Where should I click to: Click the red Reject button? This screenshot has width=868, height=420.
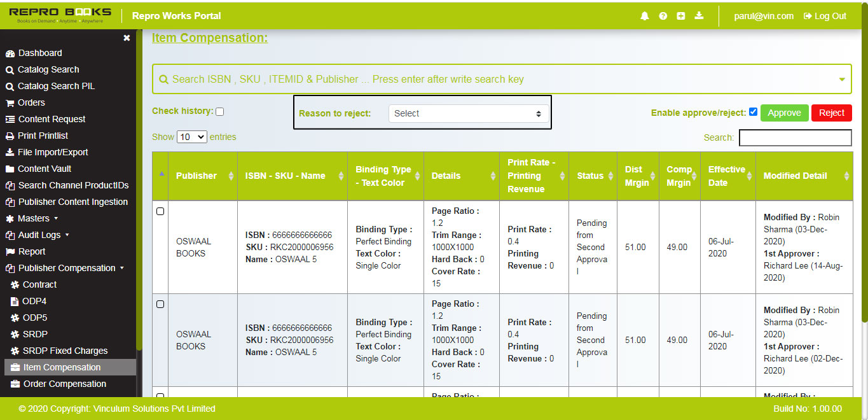[831, 113]
